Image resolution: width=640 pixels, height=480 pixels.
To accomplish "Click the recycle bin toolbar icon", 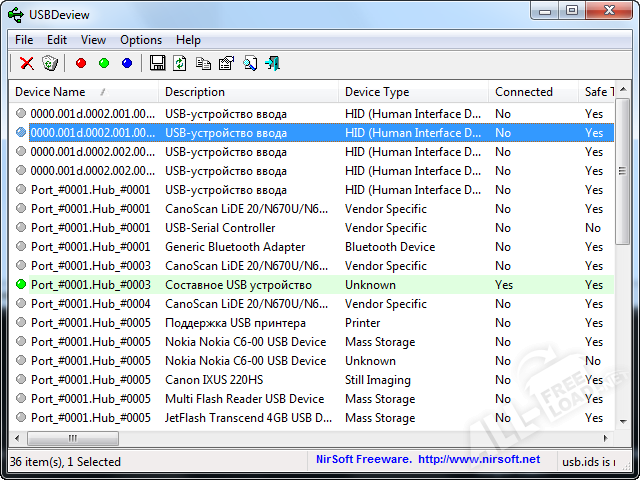I will (x=50, y=63).
